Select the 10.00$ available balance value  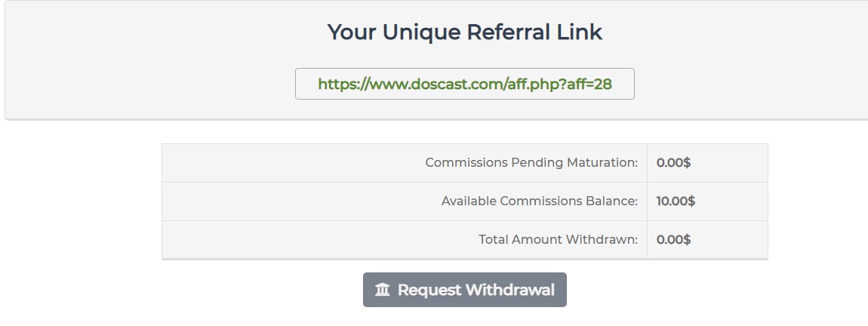676,201
